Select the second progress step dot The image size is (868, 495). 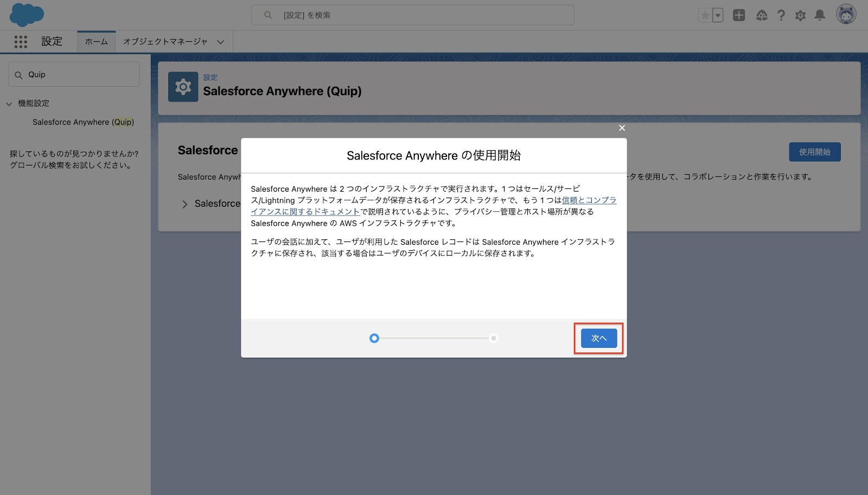click(x=493, y=338)
